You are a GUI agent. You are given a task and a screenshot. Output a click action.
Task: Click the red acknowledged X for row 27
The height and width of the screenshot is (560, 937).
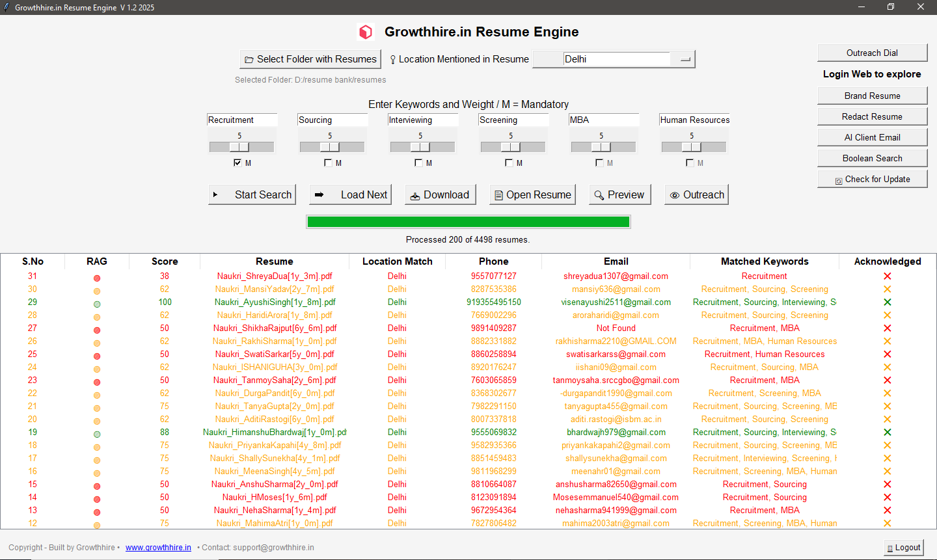(888, 328)
